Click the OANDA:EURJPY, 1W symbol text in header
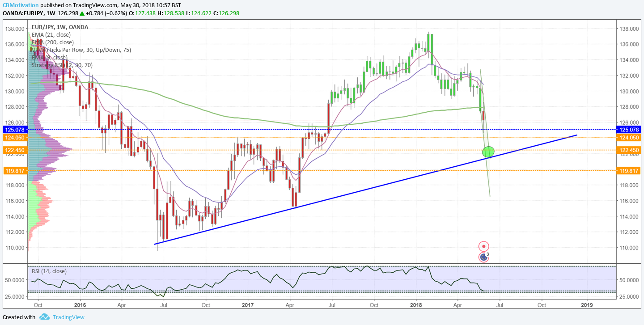Viewport: 644px width, 325px height. click(28, 13)
